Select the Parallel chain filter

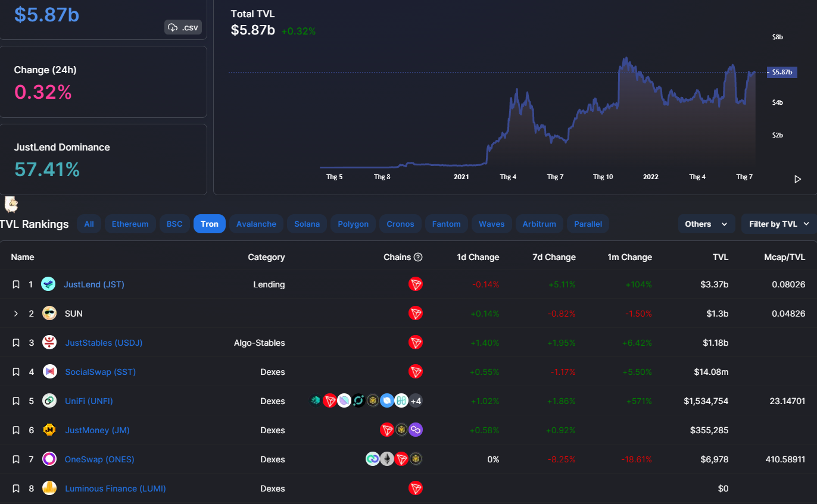588,224
